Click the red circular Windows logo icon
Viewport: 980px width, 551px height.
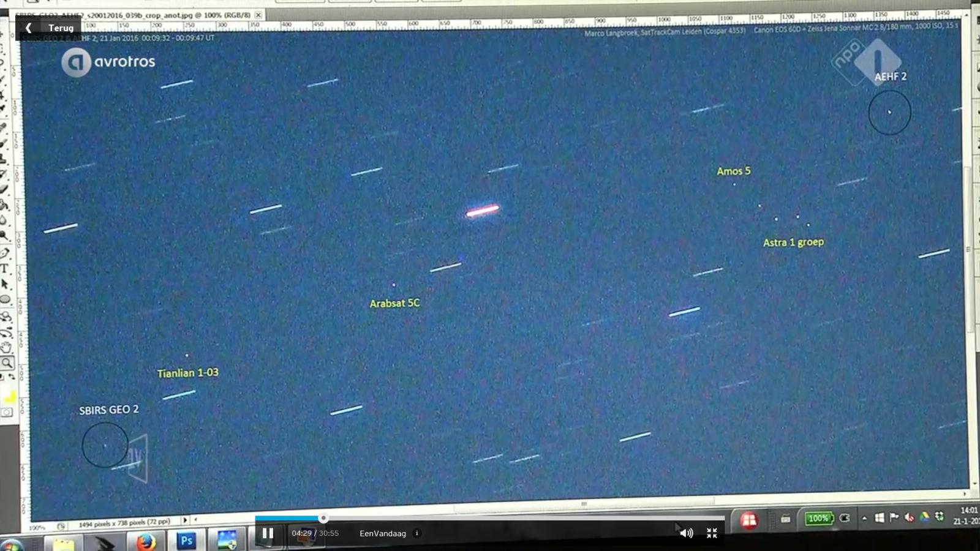point(748,520)
